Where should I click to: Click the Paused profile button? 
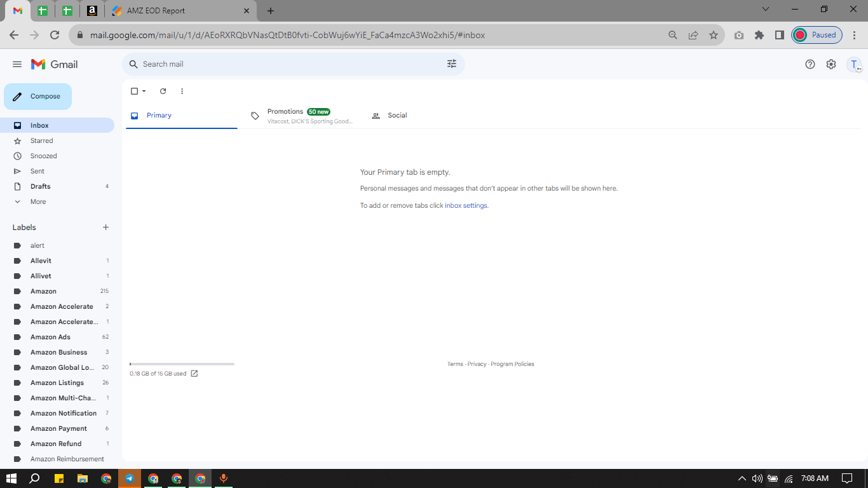[817, 35]
